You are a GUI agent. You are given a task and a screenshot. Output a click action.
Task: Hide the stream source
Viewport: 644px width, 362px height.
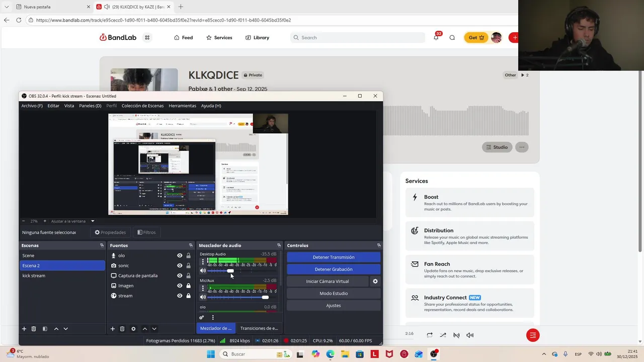coord(180,296)
